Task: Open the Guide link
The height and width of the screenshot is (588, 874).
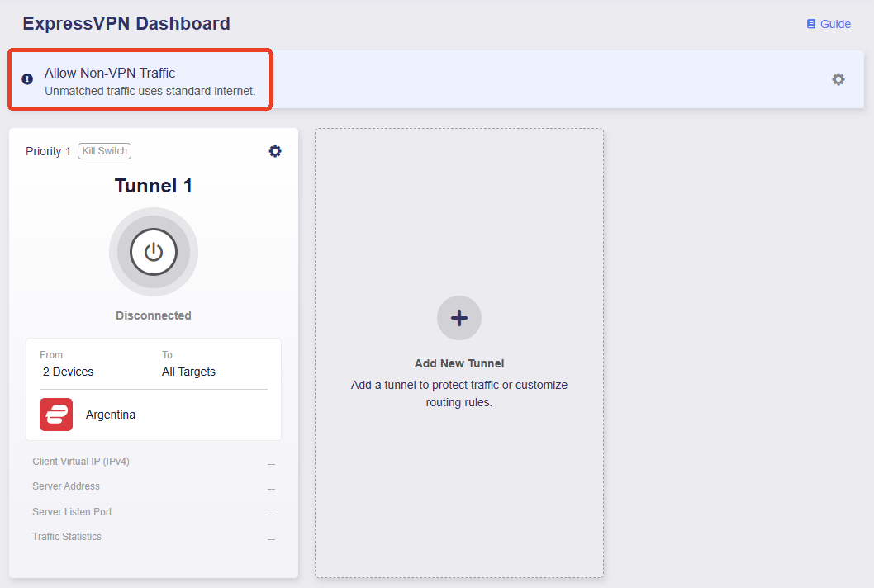Action: [x=829, y=24]
